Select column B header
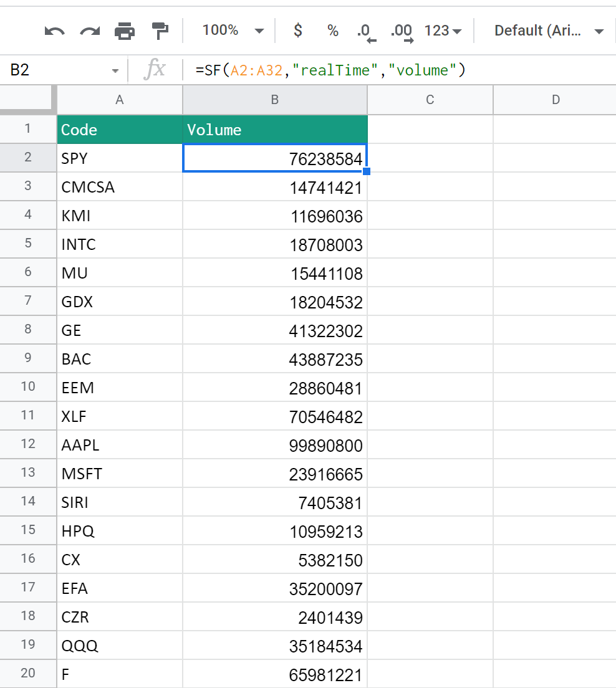 click(275, 100)
